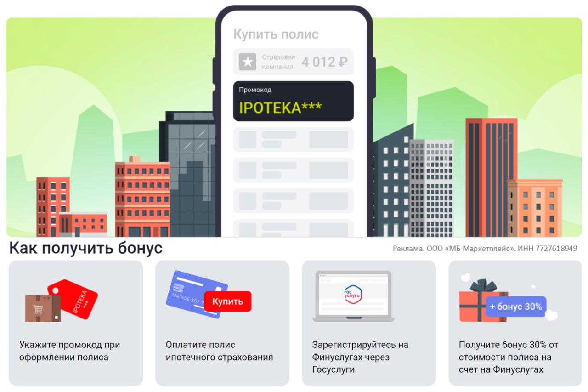The width and height of the screenshot is (588, 392).
Task: Click 'Укажите промокод при оформлении полиса' text
Action: coord(69,351)
